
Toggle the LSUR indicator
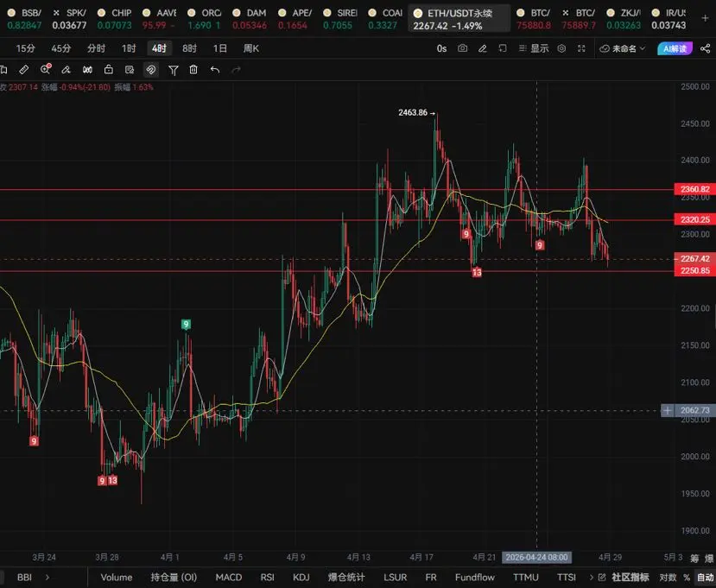tap(395, 578)
